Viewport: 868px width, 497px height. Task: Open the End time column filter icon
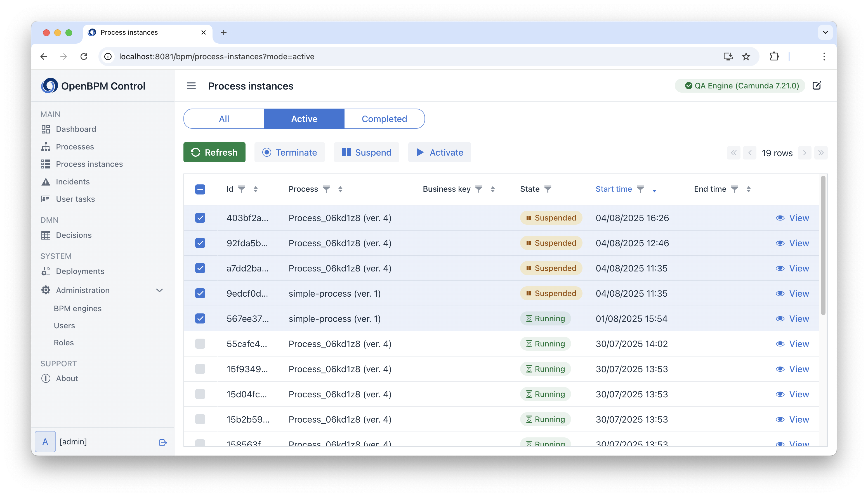pyautogui.click(x=735, y=189)
